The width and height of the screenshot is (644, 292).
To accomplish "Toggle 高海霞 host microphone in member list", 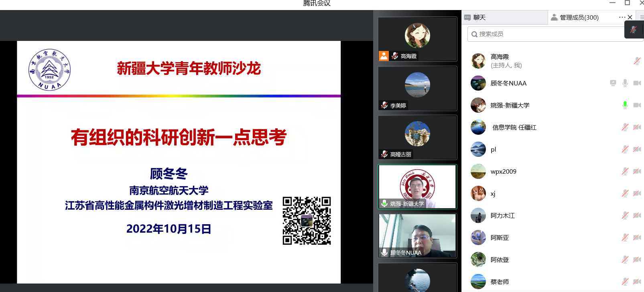I will [637, 61].
